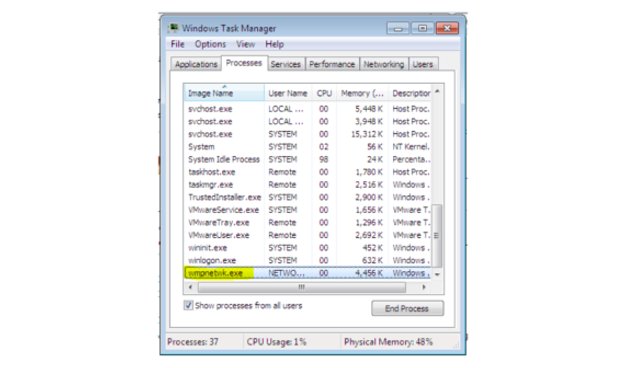The width and height of the screenshot is (625, 368).
Task: Select the TrustedInstaller.exe process
Action: point(224,197)
